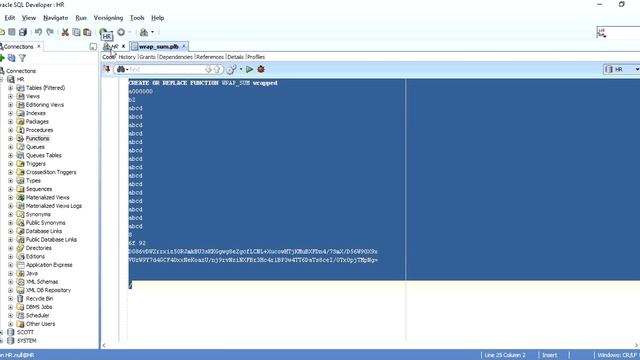Viewport: 640px width, 360px height.
Task: Click the Paste clipboard icon
Action: click(x=87, y=32)
